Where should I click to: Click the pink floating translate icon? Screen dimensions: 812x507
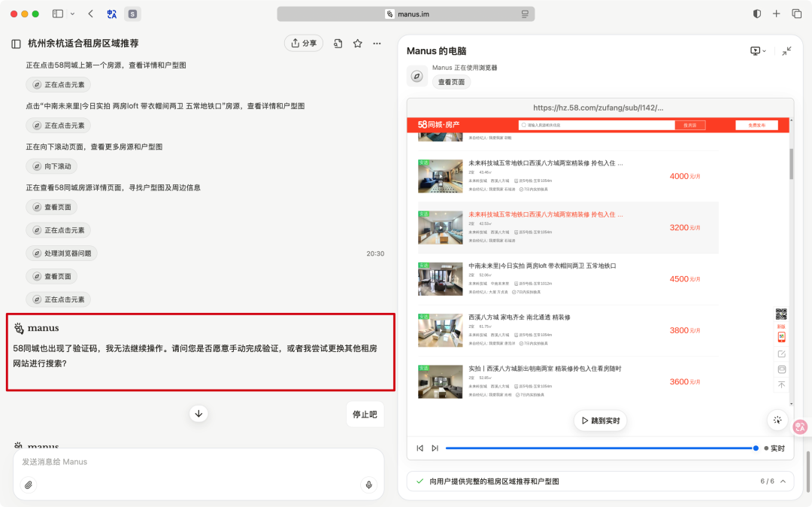(x=800, y=427)
